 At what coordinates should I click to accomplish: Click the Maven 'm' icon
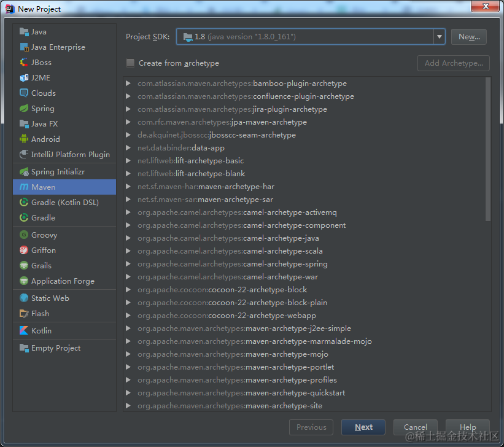[24, 187]
